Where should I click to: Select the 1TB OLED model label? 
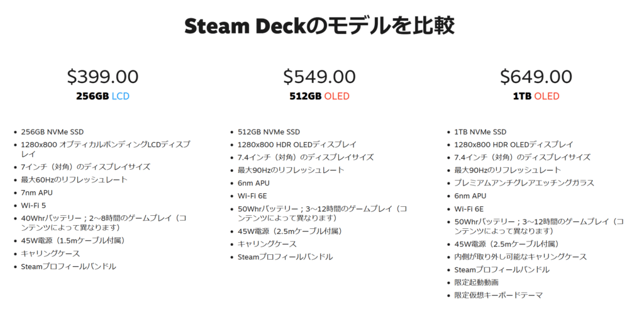536,96
